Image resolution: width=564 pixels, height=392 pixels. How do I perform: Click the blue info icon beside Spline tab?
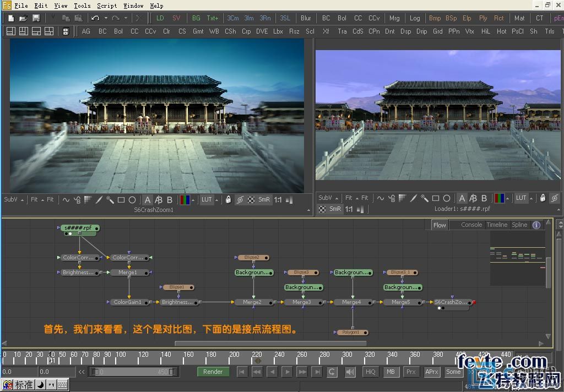pyautogui.click(x=536, y=225)
